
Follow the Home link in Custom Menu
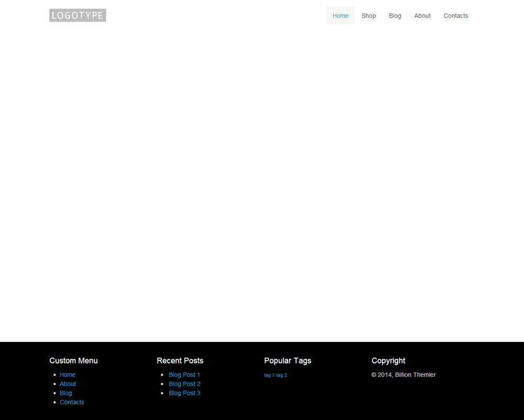tap(68, 374)
